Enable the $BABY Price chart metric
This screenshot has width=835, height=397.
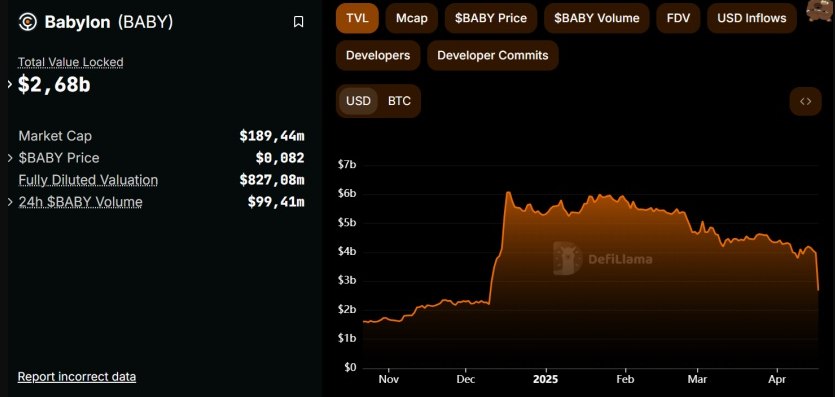tap(491, 18)
